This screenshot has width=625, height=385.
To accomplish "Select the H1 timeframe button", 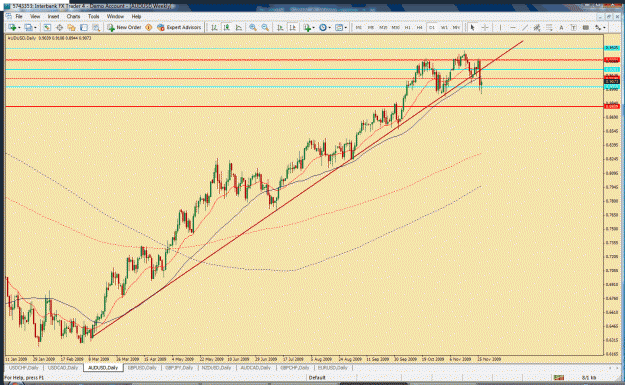I will (407, 28).
